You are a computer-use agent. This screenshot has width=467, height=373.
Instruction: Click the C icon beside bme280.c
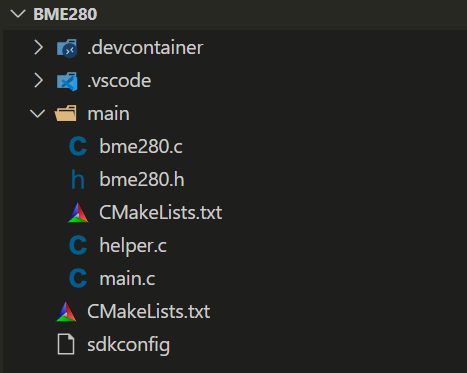click(78, 146)
